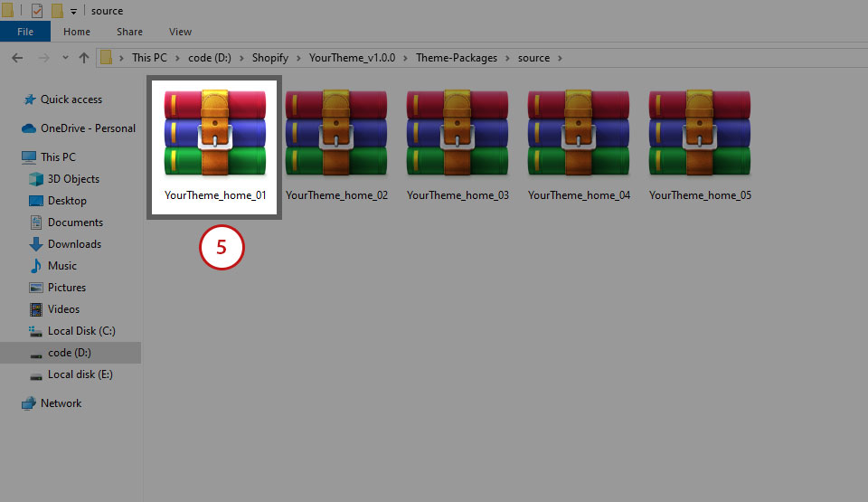Open 3D Objects in sidebar

coord(73,179)
